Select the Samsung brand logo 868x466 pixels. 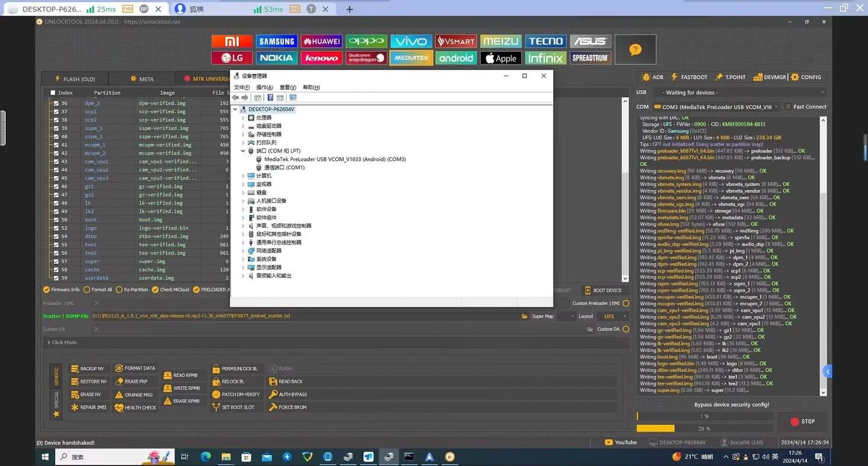tap(277, 41)
